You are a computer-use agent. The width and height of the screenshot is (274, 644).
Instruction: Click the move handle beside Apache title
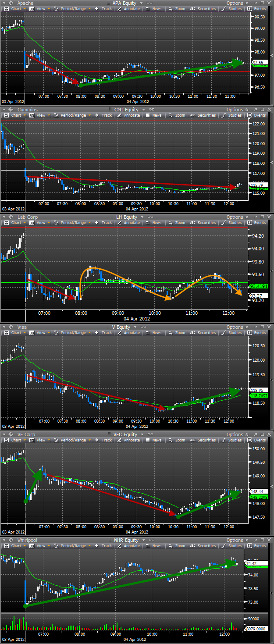[x=11, y=3]
